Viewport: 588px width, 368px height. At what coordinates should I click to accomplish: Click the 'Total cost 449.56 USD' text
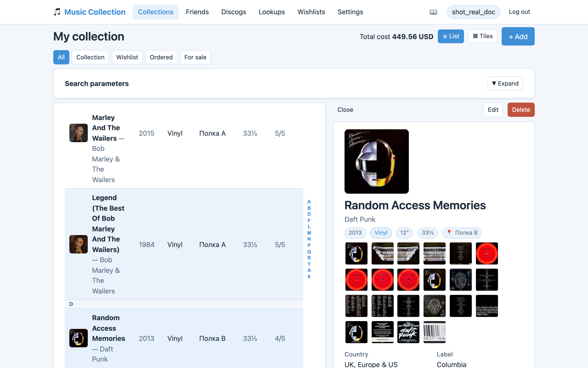click(x=396, y=37)
